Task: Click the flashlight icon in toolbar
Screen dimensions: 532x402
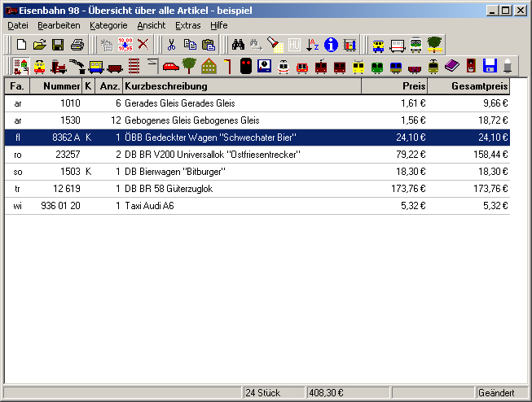Action: pos(276,45)
